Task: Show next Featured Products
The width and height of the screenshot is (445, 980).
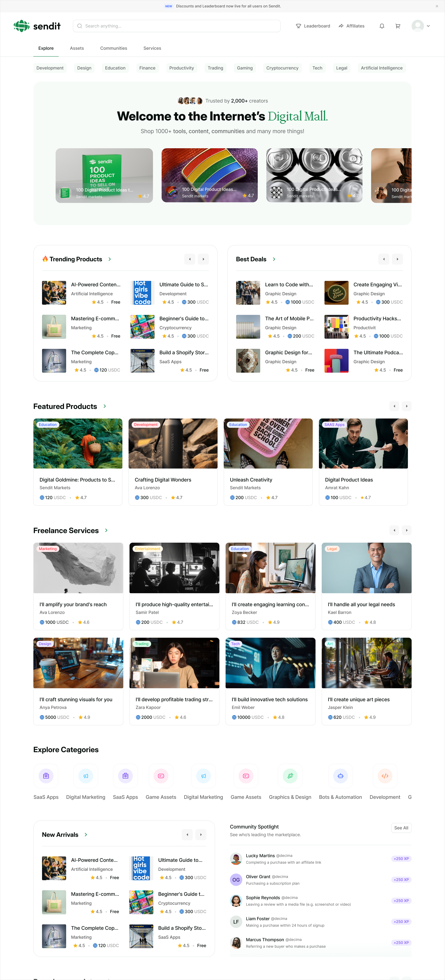Action: tap(407, 406)
